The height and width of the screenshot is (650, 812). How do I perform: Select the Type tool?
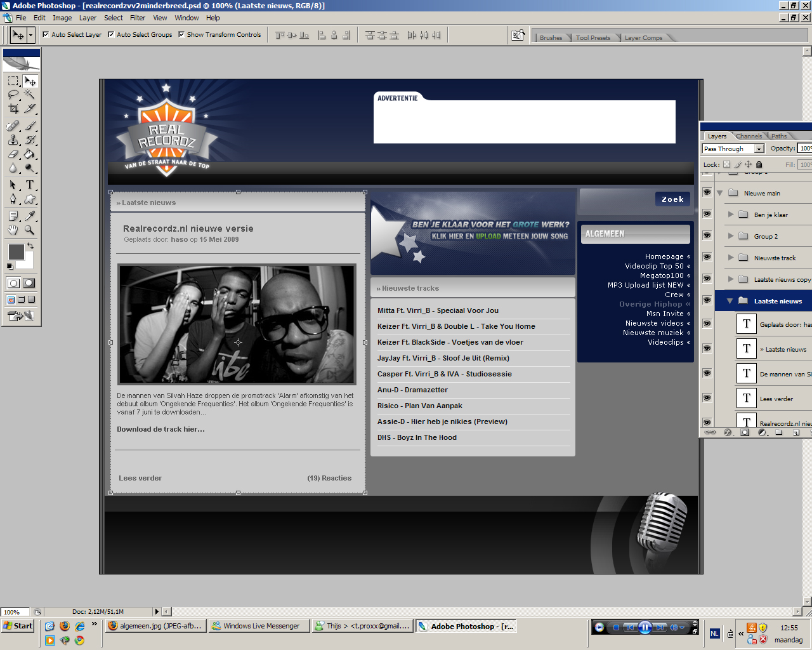click(30, 185)
